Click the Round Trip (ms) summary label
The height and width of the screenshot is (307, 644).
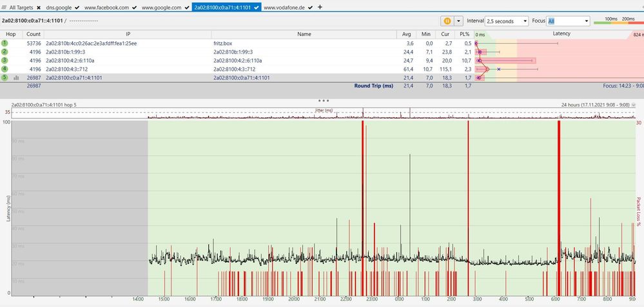(373, 86)
